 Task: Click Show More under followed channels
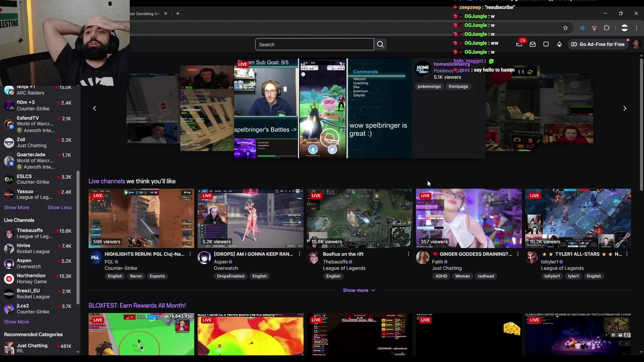pyautogui.click(x=17, y=208)
